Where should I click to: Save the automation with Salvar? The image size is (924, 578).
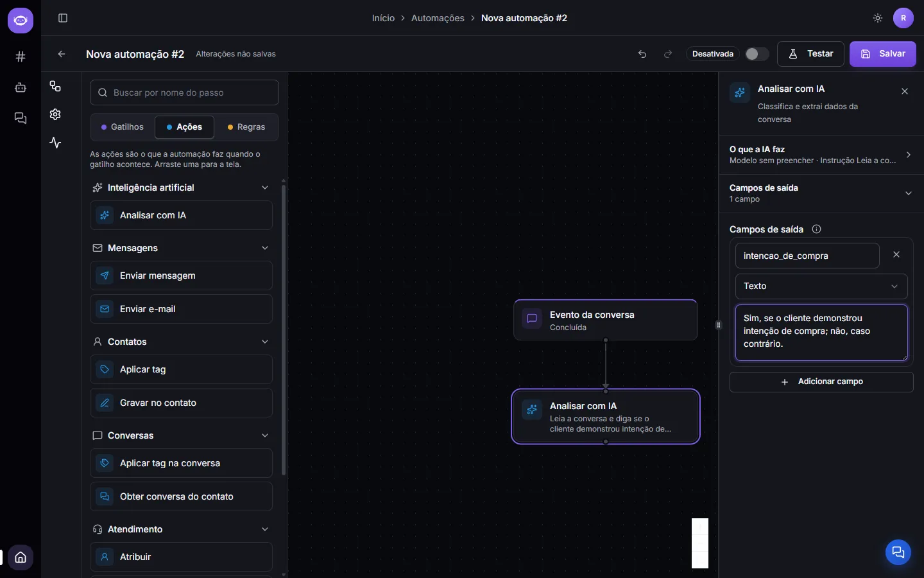pyautogui.click(x=883, y=54)
